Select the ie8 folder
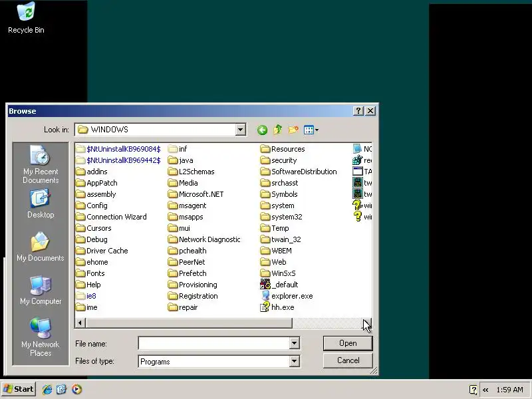This screenshot has height=399, width=532. pyautogui.click(x=86, y=296)
